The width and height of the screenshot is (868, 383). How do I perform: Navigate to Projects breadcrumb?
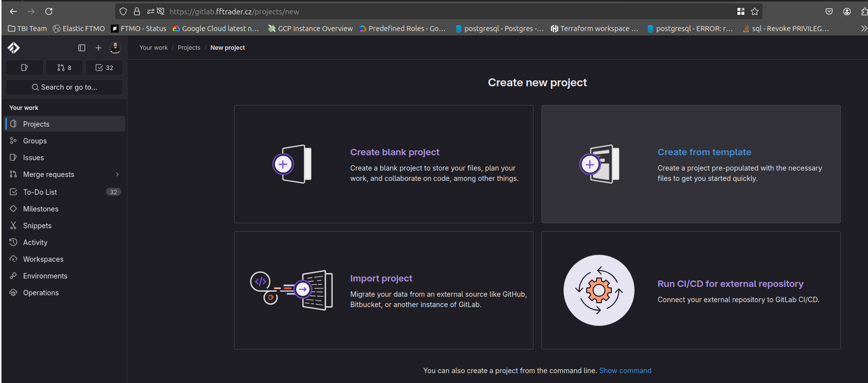click(x=189, y=48)
